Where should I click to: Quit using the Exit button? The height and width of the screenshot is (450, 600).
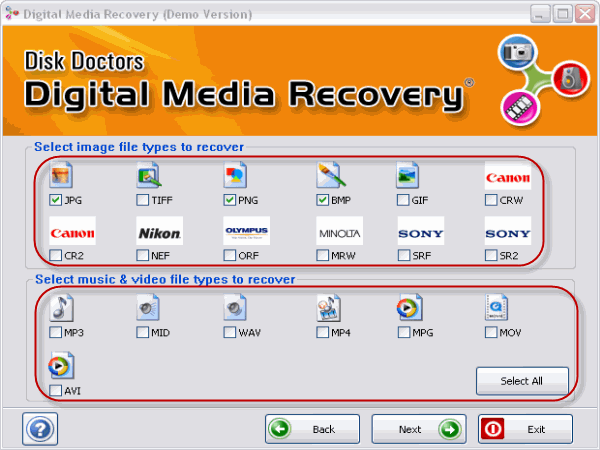point(525,429)
